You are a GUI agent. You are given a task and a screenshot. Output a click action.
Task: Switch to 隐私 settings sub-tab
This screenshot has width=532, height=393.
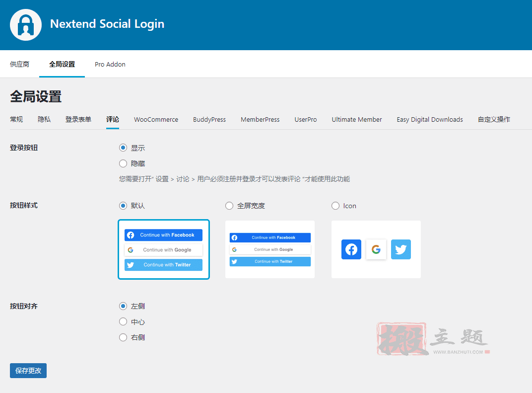pyautogui.click(x=44, y=119)
